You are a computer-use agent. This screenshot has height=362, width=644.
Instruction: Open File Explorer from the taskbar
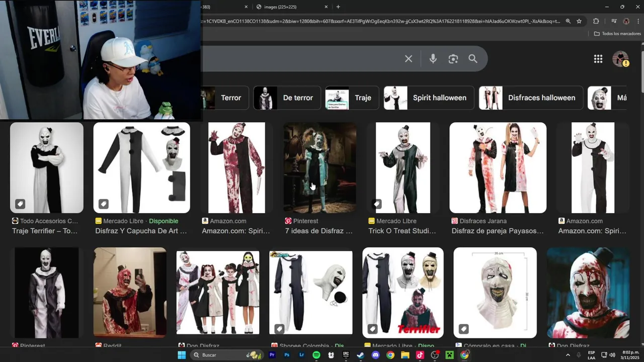tap(405, 355)
